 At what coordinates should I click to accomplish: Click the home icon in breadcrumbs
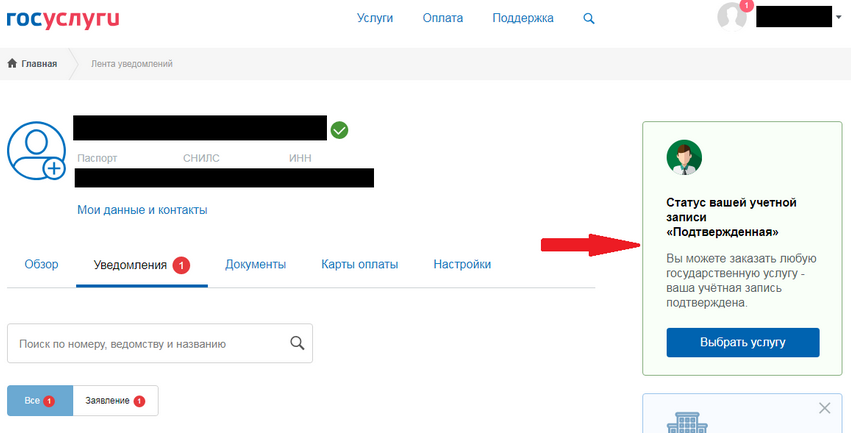click(12, 64)
